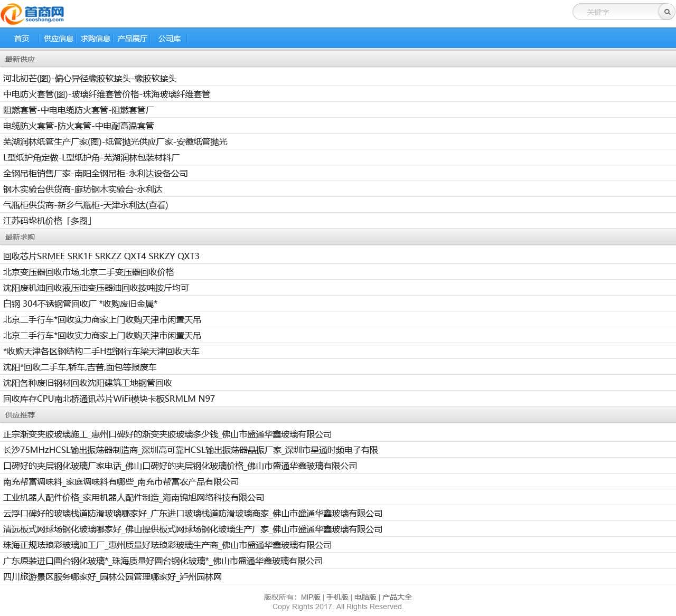Open 云浮口碑好的玻璃栈道防滑玻璃 listing
Image resolution: width=676 pixels, height=616 pixels.
click(x=193, y=513)
